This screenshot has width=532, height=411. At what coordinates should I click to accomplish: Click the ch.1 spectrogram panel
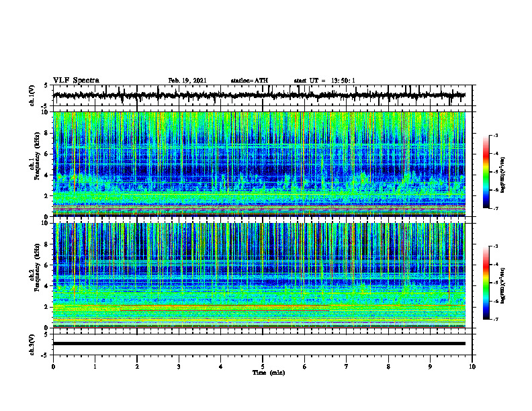(259, 164)
